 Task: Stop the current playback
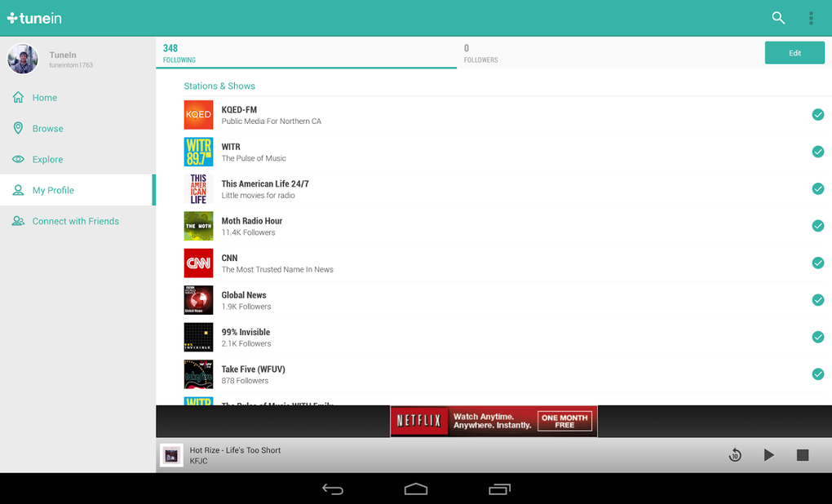[x=802, y=455]
